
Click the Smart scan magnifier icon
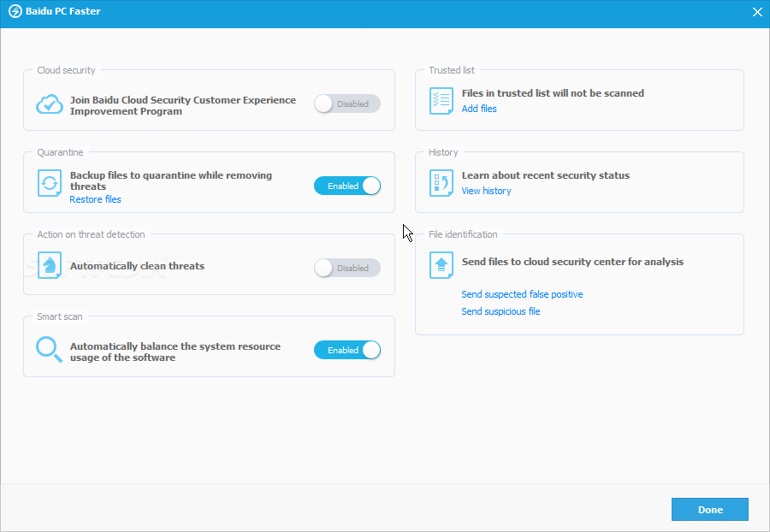coord(49,350)
